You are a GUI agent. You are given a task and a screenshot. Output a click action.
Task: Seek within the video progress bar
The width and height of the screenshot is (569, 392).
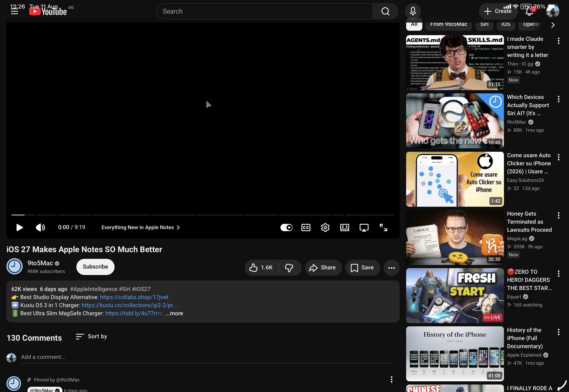[x=203, y=215]
